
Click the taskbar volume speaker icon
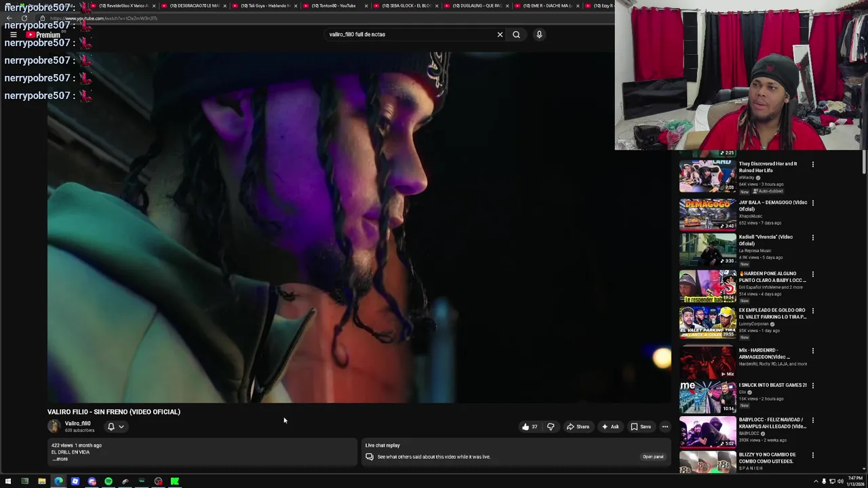(840, 481)
